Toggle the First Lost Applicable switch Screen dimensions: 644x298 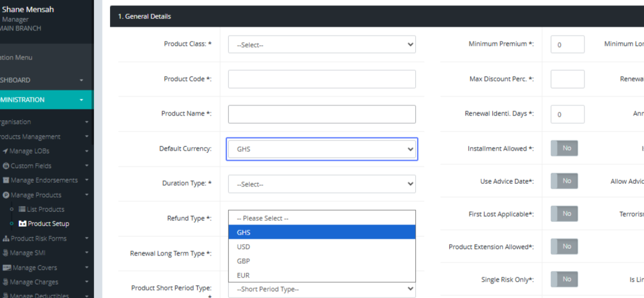pos(564,214)
